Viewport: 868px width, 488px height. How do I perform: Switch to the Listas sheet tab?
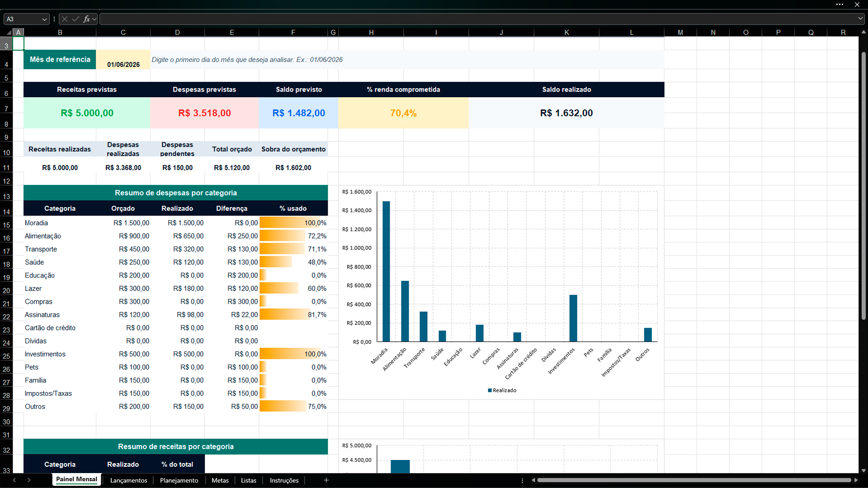249,480
